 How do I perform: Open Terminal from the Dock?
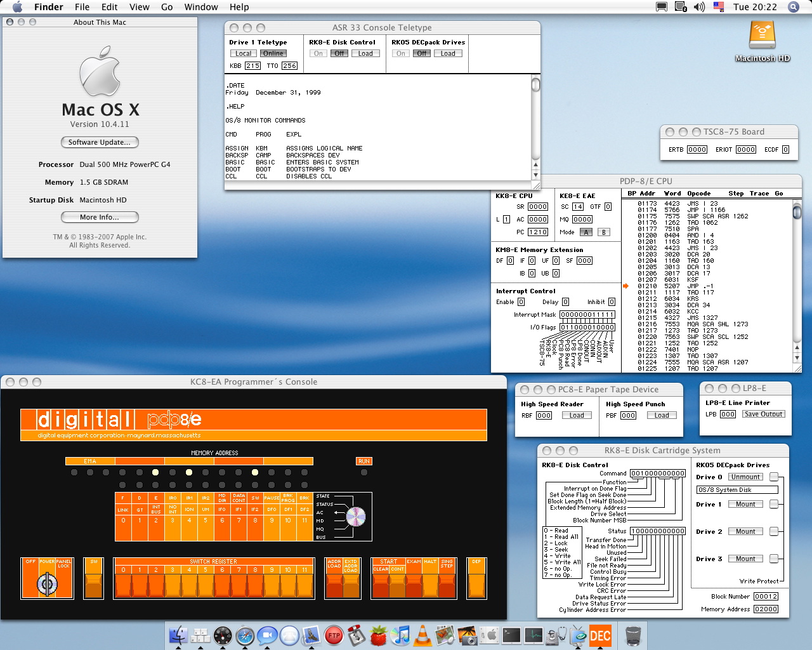(x=511, y=635)
